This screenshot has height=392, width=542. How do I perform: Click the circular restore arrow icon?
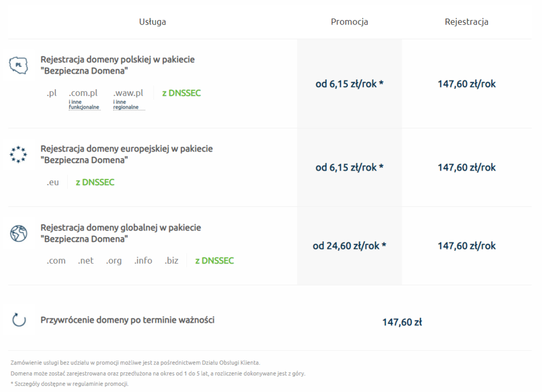[x=19, y=320]
